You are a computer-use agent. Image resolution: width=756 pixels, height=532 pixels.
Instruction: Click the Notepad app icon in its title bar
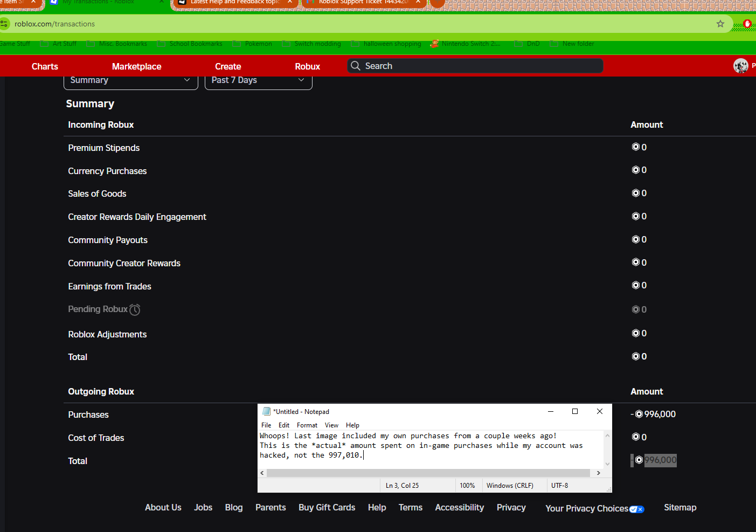266,411
